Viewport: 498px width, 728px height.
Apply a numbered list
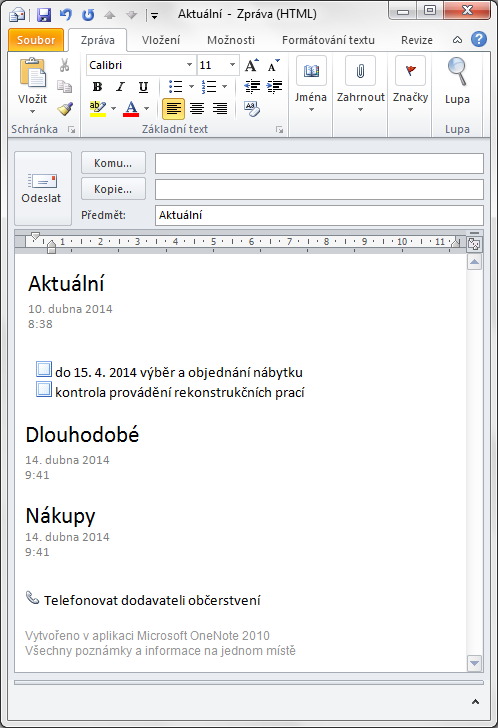pos(209,86)
